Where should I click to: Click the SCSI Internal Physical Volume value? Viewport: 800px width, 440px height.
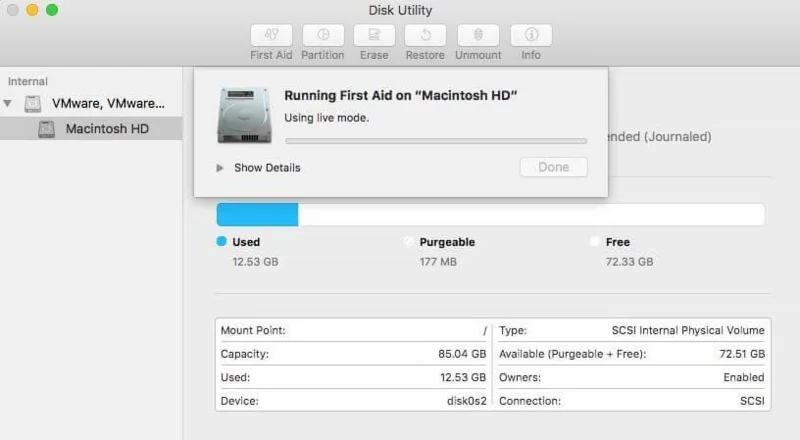[688, 330]
